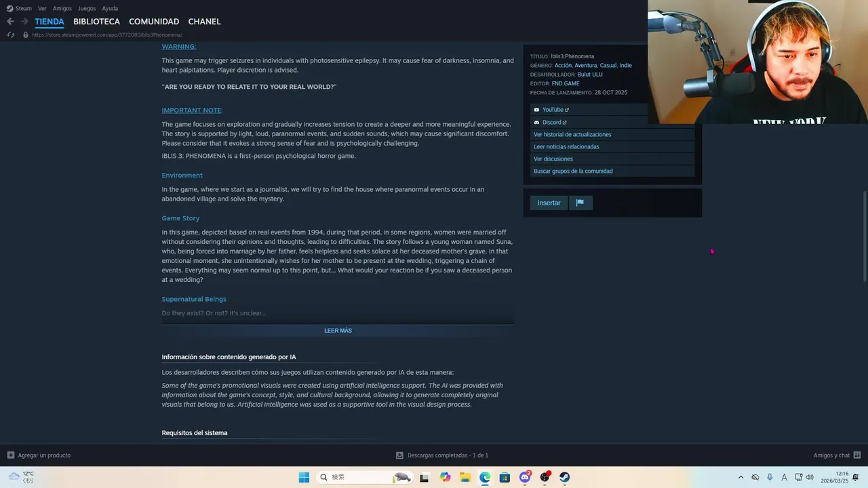Click the store URL address field
Screen dimensions: 868x488
point(107,35)
